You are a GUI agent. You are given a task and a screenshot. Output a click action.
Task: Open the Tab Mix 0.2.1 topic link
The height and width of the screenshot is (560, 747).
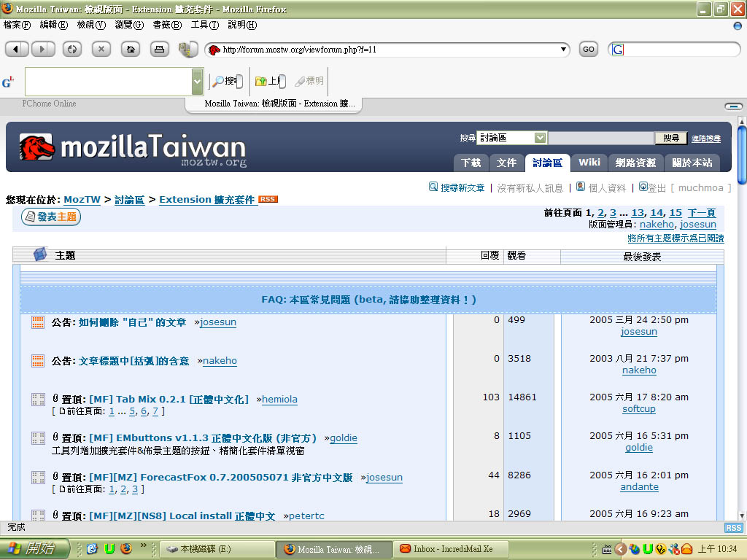click(169, 399)
